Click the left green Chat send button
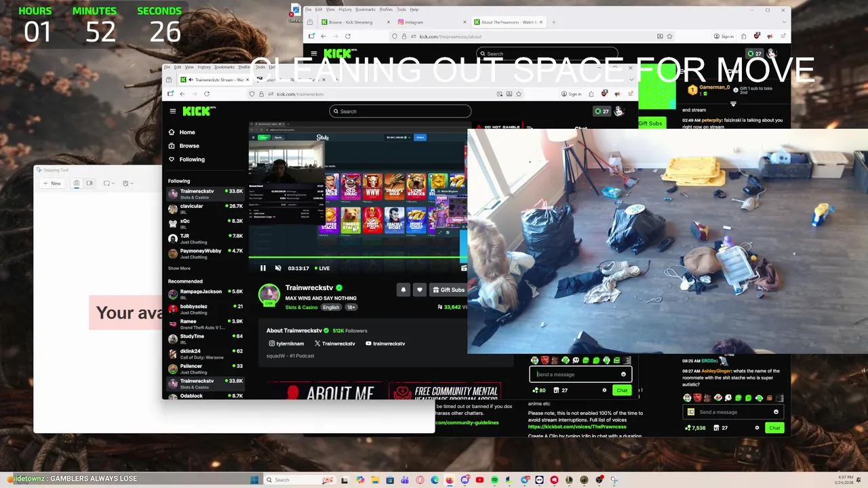The height and width of the screenshot is (488, 868). click(x=622, y=390)
